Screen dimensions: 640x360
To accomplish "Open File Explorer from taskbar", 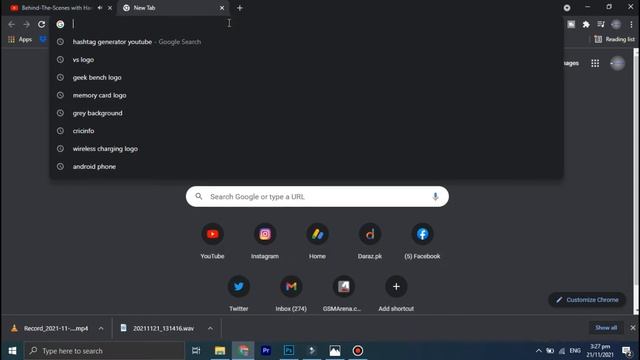I will 220,351.
